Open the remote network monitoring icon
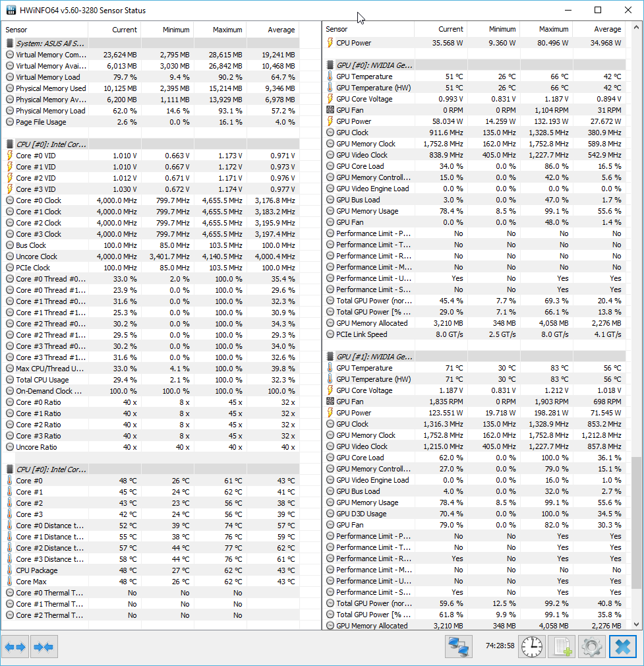 pyautogui.click(x=459, y=647)
